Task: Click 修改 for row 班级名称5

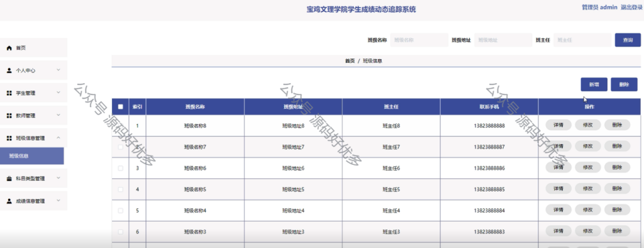Action: (x=588, y=189)
